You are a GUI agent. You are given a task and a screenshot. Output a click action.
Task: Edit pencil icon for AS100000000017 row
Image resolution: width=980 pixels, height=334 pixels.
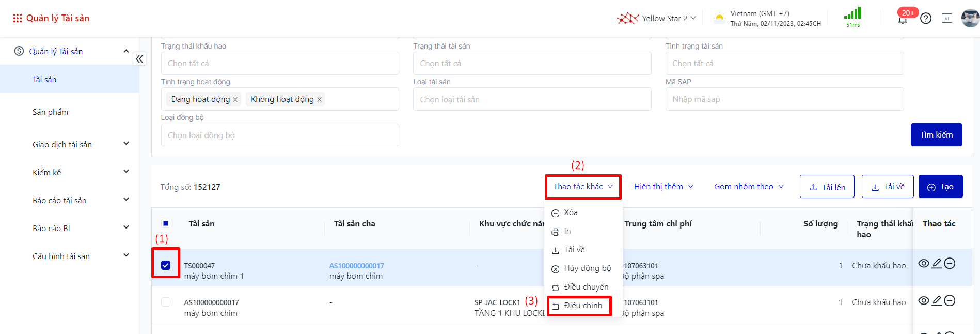[x=937, y=301]
